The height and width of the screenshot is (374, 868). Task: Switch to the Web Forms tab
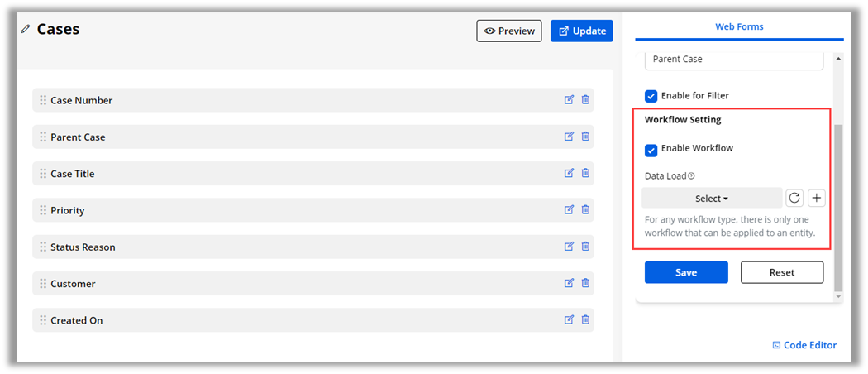pyautogui.click(x=739, y=27)
